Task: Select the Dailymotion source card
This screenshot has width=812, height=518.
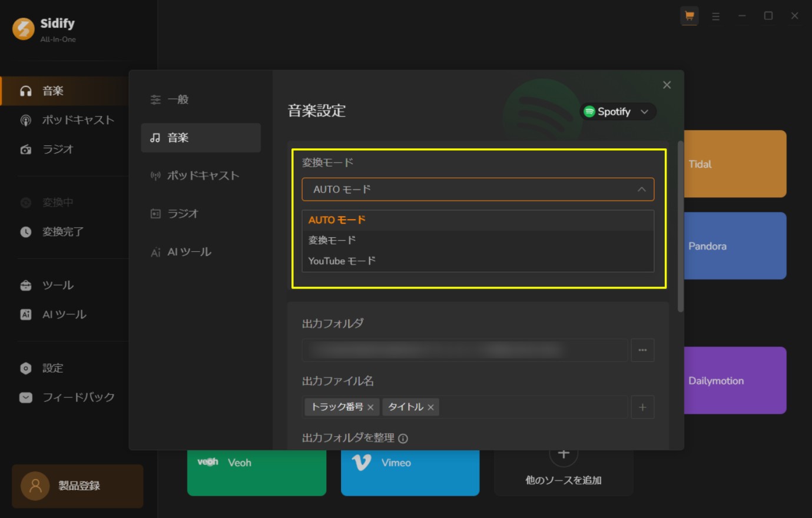Action: point(735,380)
